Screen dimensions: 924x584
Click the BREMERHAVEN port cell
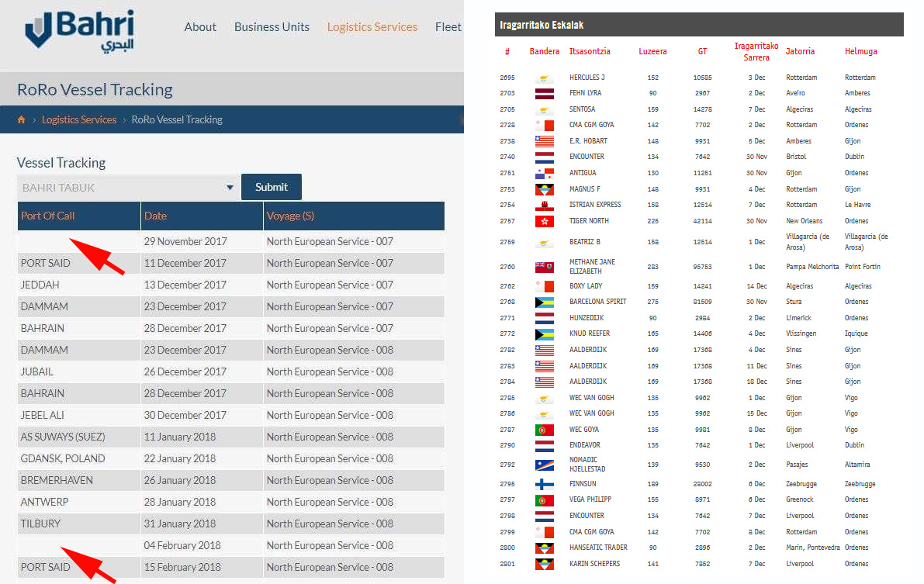pyautogui.click(x=79, y=481)
